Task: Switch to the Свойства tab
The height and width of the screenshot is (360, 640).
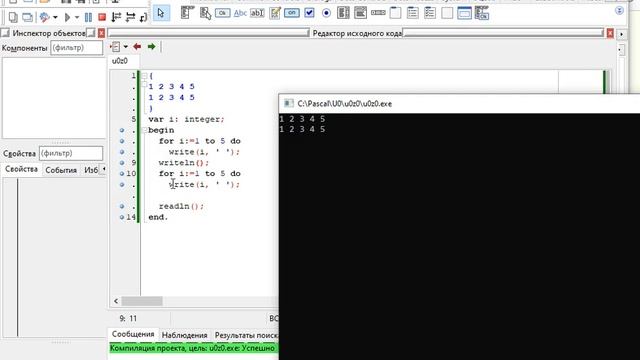Action: coord(22,169)
